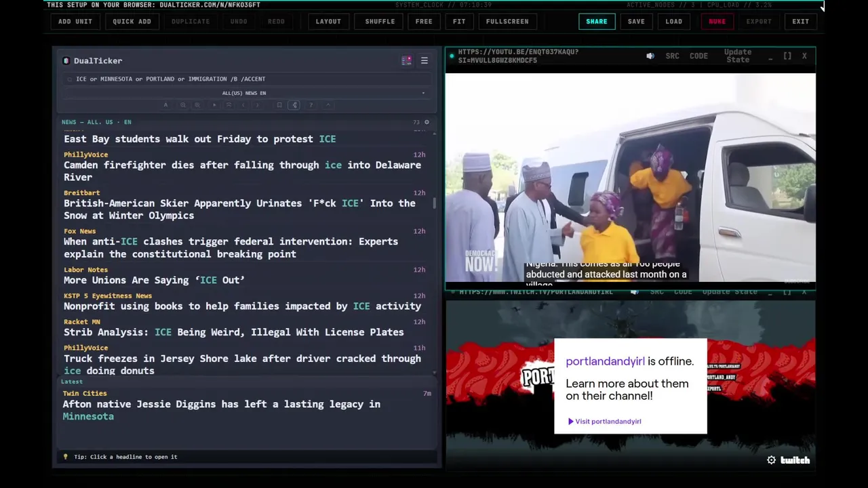This screenshot has height=488, width=868.
Task: Open 'More Unions Are Saying ICE Out' headline
Action: pyautogui.click(x=154, y=280)
